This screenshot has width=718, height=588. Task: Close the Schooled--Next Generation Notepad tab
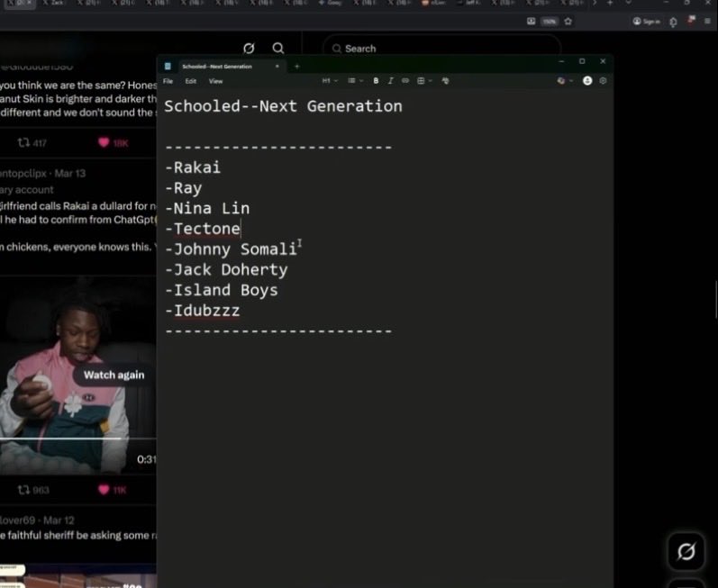277,67
